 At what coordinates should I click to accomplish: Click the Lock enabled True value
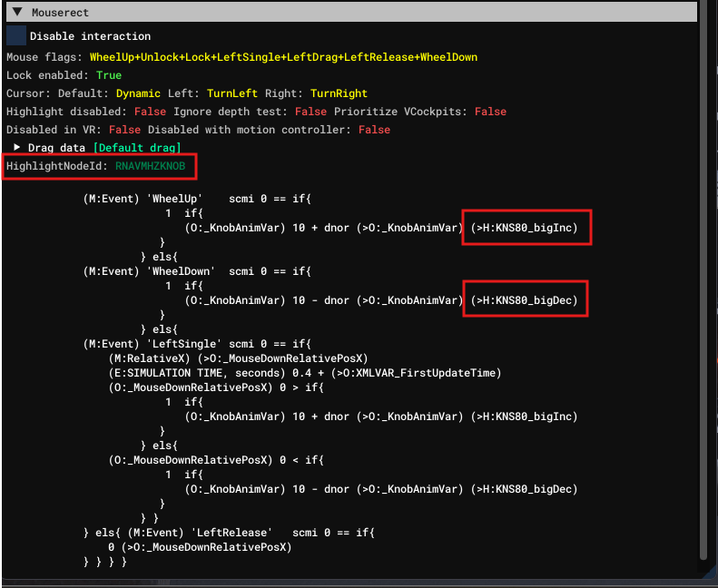point(108,75)
